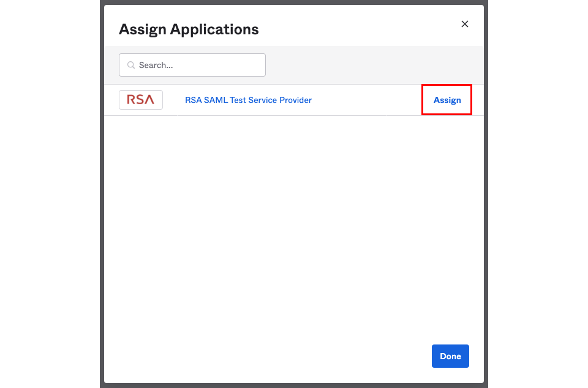Click the RSA logo icon
The height and width of the screenshot is (388, 588).
pyautogui.click(x=141, y=100)
